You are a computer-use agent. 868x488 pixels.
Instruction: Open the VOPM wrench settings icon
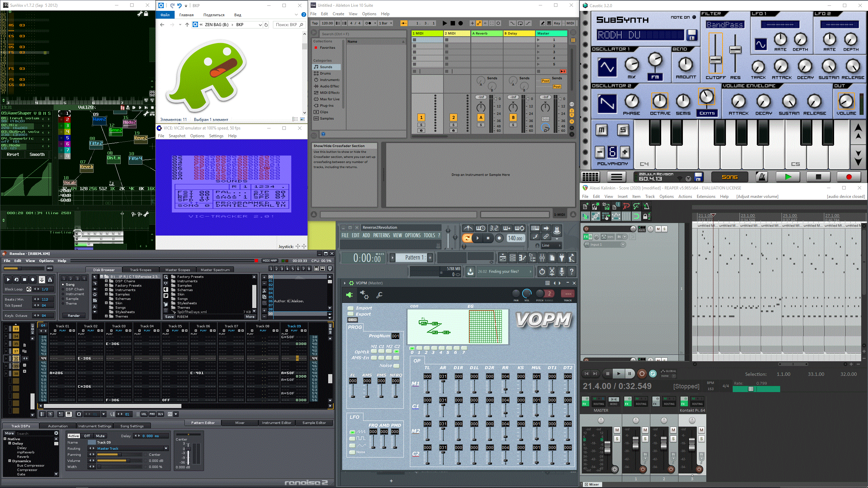click(x=379, y=295)
